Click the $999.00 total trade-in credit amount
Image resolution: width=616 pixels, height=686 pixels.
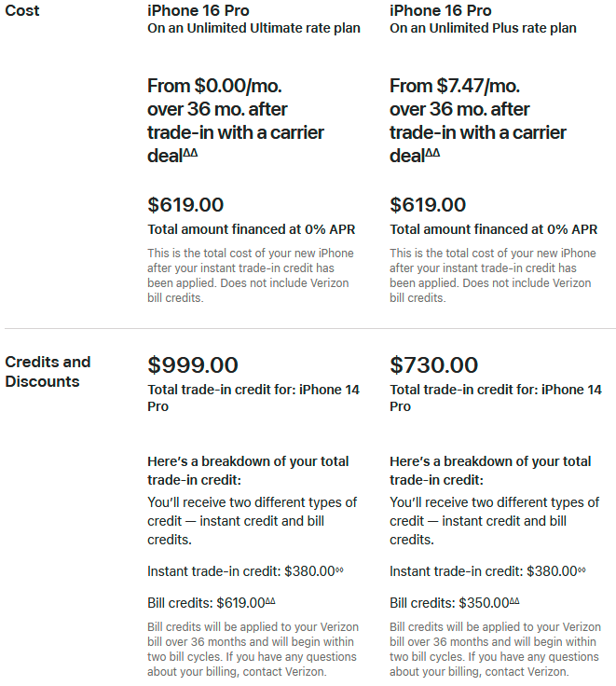coord(193,364)
